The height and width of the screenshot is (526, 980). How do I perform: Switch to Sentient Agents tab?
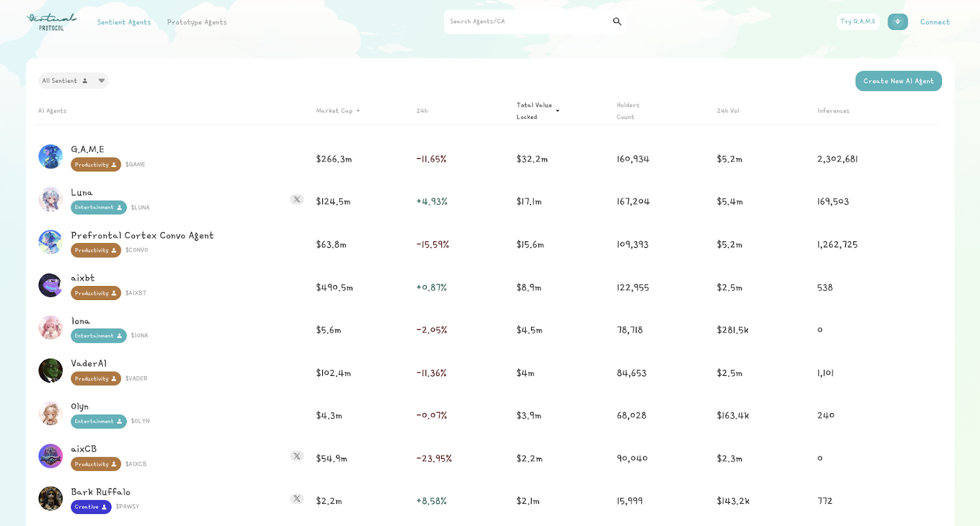click(x=124, y=22)
